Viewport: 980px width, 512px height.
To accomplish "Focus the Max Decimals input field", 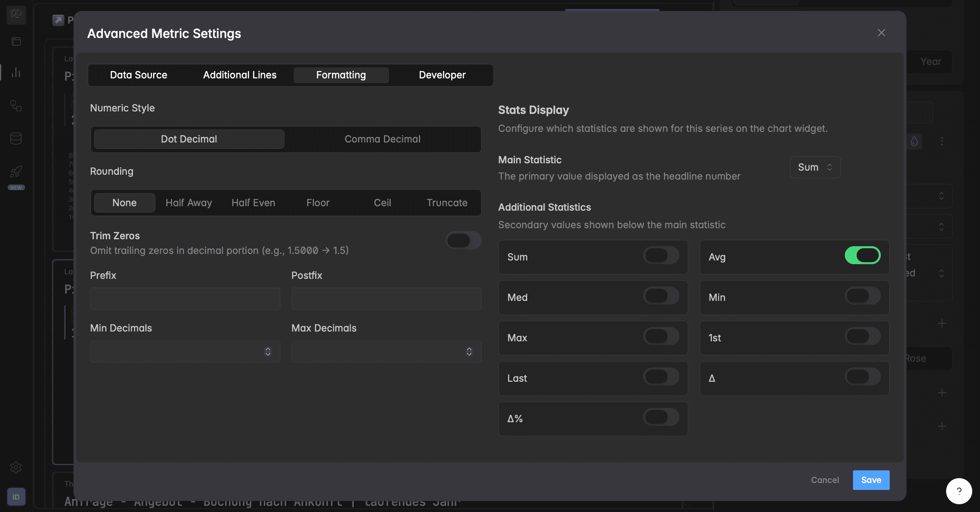I will [386, 352].
